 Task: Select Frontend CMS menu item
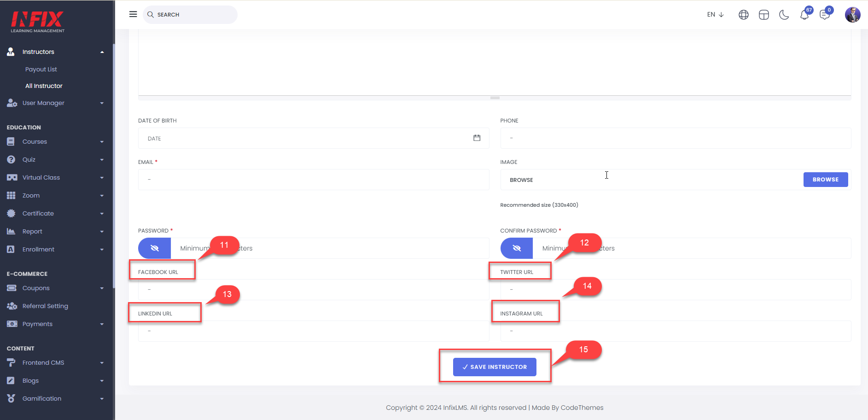pyautogui.click(x=43, y=363)
